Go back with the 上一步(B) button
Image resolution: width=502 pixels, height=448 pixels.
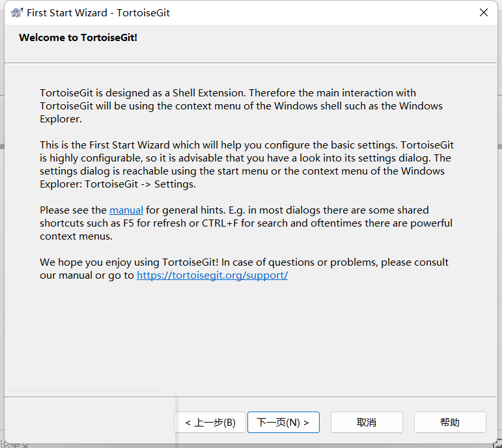point(210,423)
